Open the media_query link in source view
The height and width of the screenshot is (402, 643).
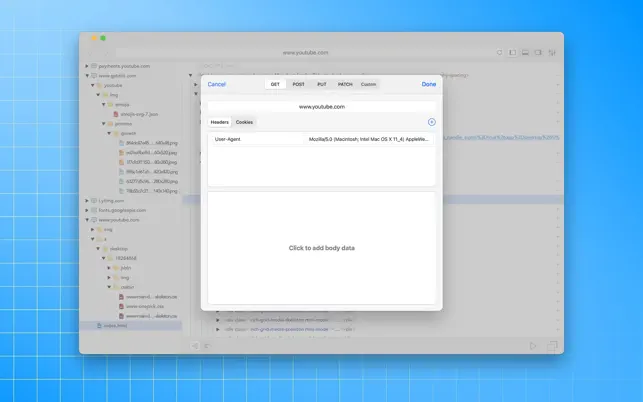tap(501, 137)
